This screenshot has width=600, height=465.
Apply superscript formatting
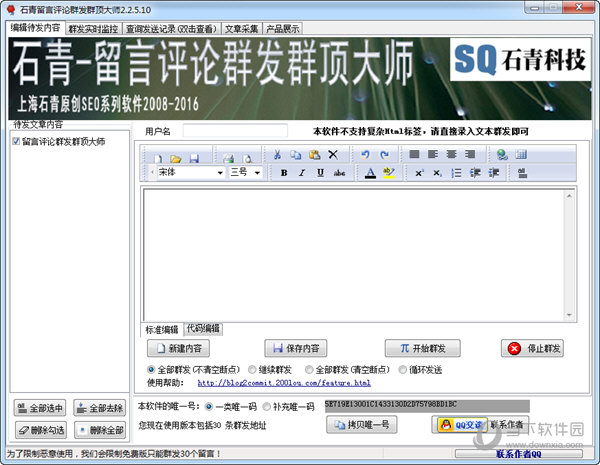point(419,173)
